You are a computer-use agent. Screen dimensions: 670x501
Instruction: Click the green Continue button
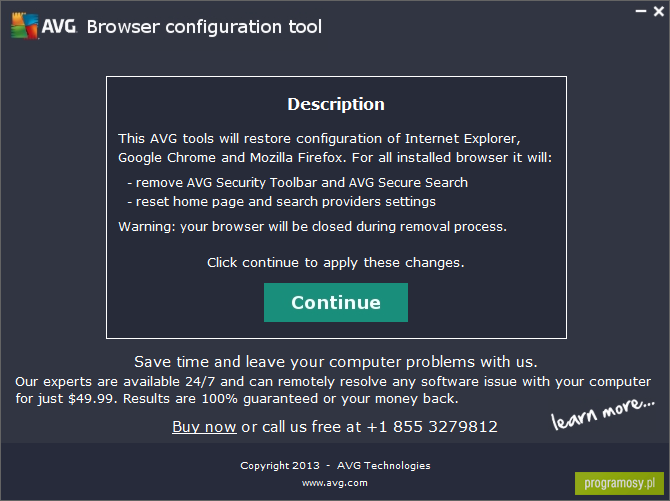click(336, 302)
